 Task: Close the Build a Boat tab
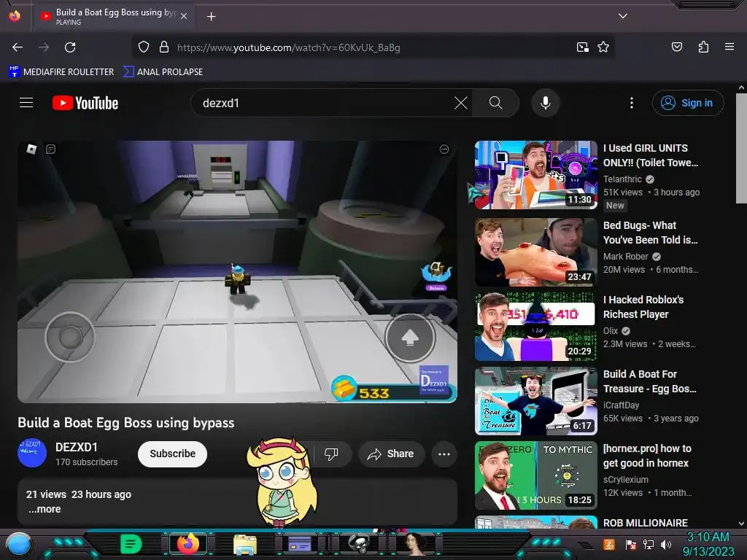[184, 16]
